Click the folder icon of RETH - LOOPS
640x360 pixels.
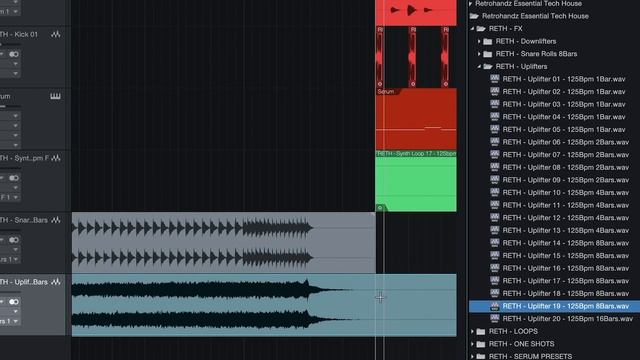(481, 331)
